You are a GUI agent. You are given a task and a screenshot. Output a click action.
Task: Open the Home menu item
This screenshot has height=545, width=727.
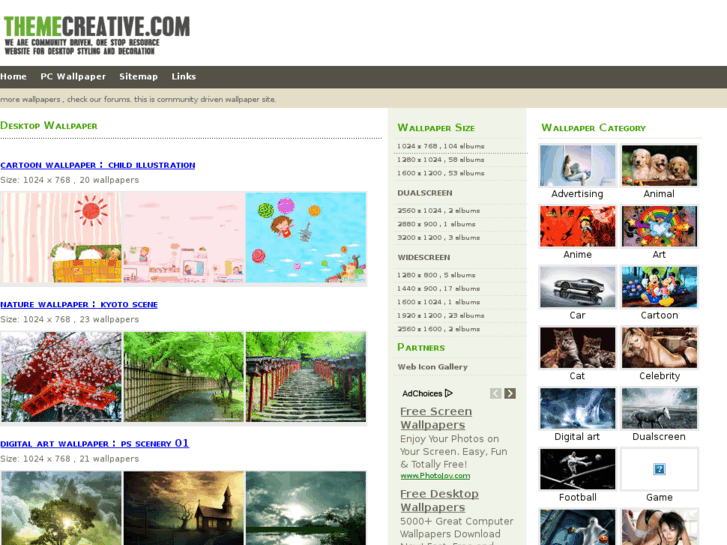[13, 77]
